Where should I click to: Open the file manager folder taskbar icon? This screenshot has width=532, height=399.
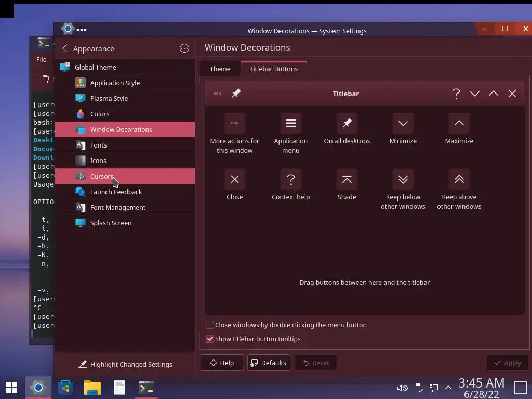92,388
